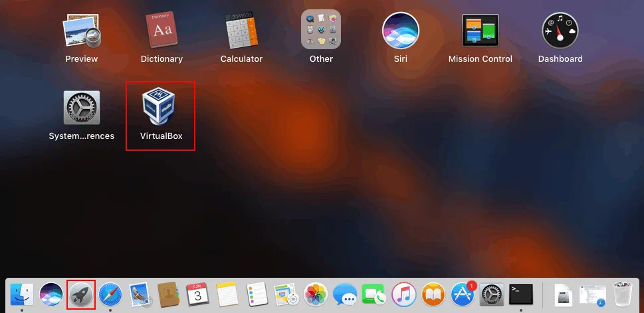Launch iTunes from the Dock

[x=403, y=294]
